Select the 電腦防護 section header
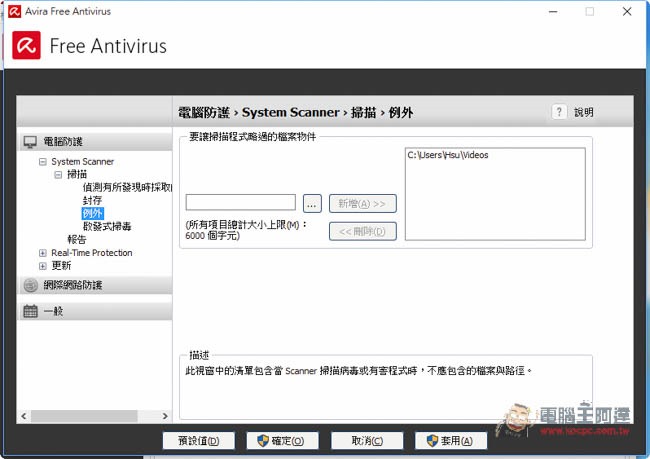 (95, 141)
